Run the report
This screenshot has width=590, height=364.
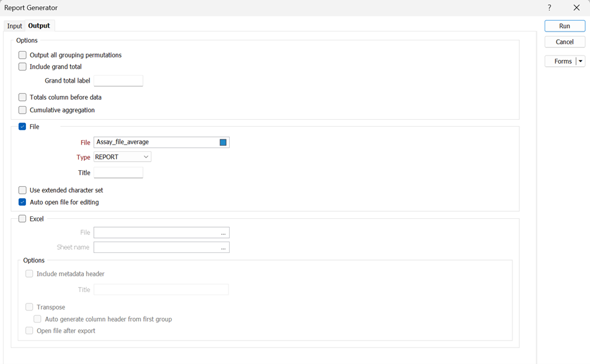pyautogui.click(x=563, y=25)
